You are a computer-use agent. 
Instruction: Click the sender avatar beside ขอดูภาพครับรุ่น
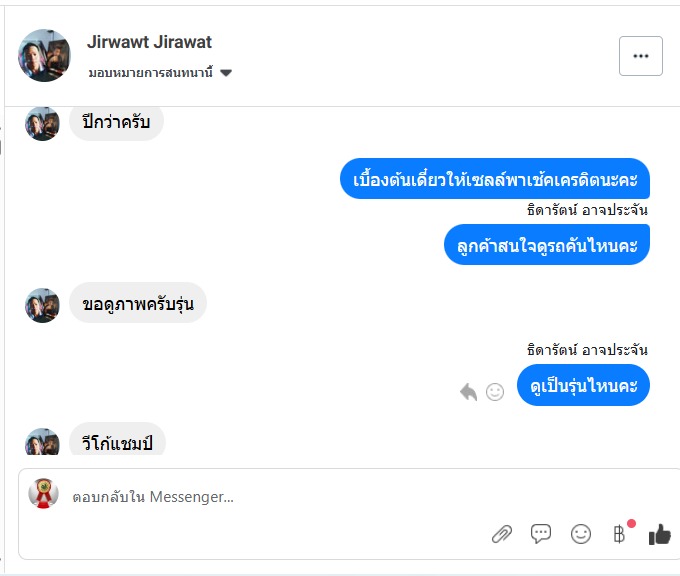pyautogui.click(x=42, y=305)
